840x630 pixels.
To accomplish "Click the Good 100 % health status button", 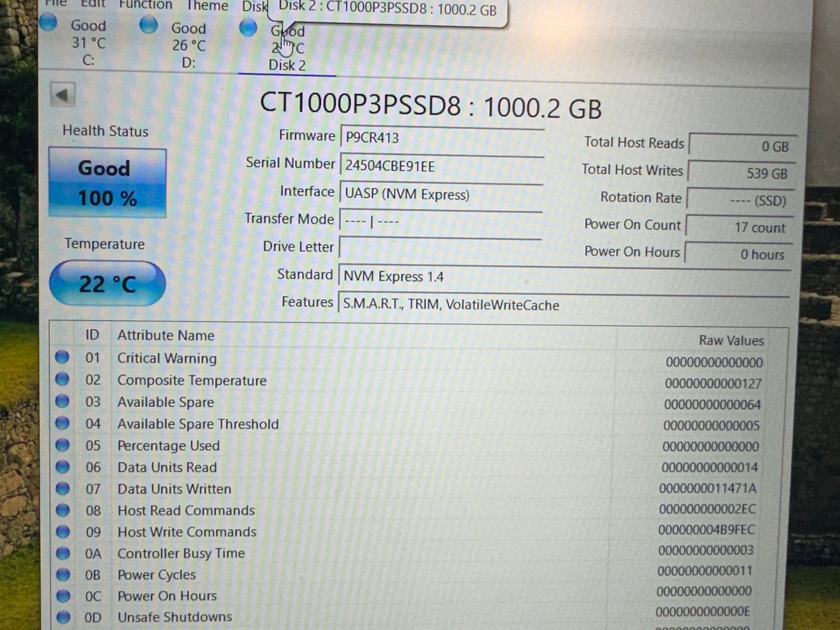I will (107, 183).
